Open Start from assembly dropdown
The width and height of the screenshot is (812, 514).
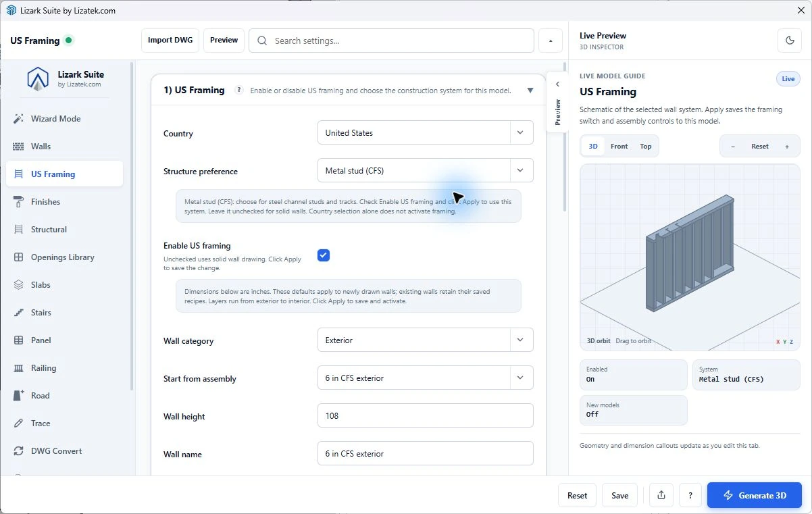425,378
